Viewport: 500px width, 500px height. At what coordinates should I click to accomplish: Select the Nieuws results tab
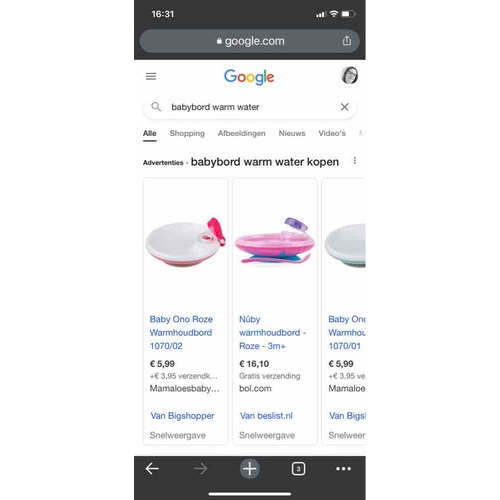[x=292, y=133]
